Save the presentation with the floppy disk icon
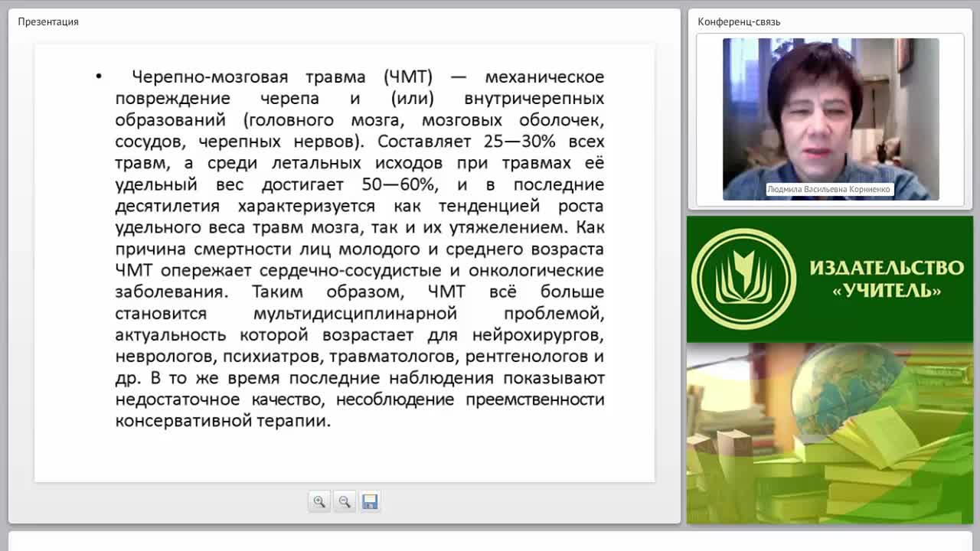 pyautogui.click(x=370, y=502)
